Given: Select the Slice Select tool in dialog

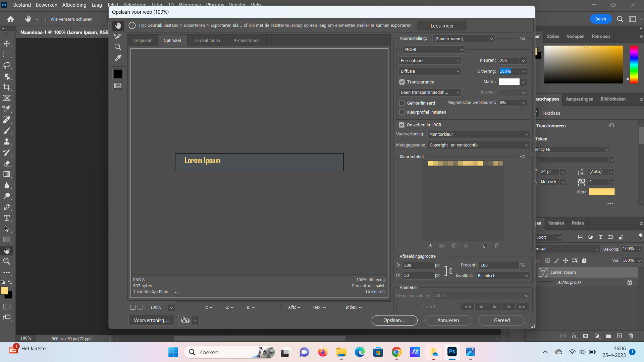Looking at the screenshot, I should tap(118, 36).
